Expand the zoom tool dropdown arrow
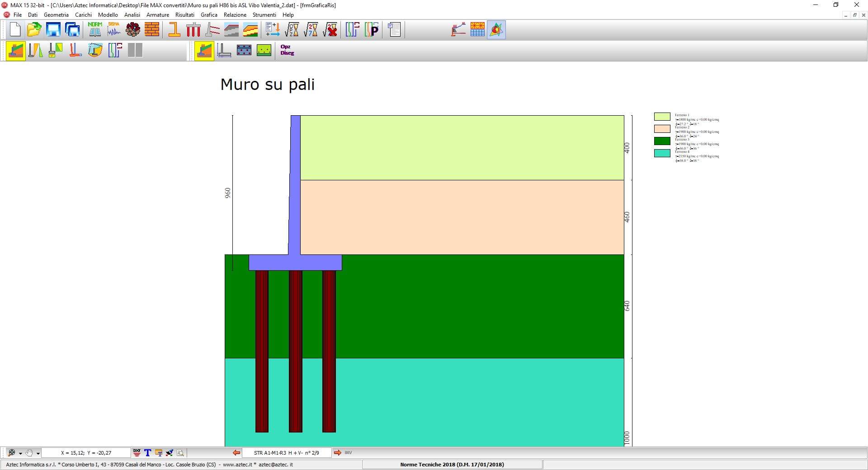Image resolution: width=868 pixels, height=470 pixels. pyautogui.click(x=20, y=453)
